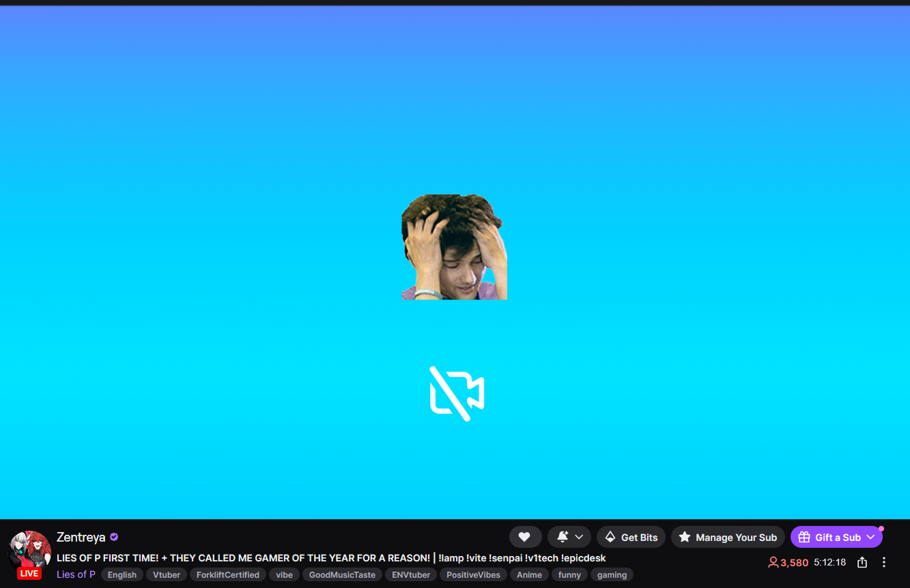Click the crossed-out camera icon

pyautogui.click(x=457, y=394)
